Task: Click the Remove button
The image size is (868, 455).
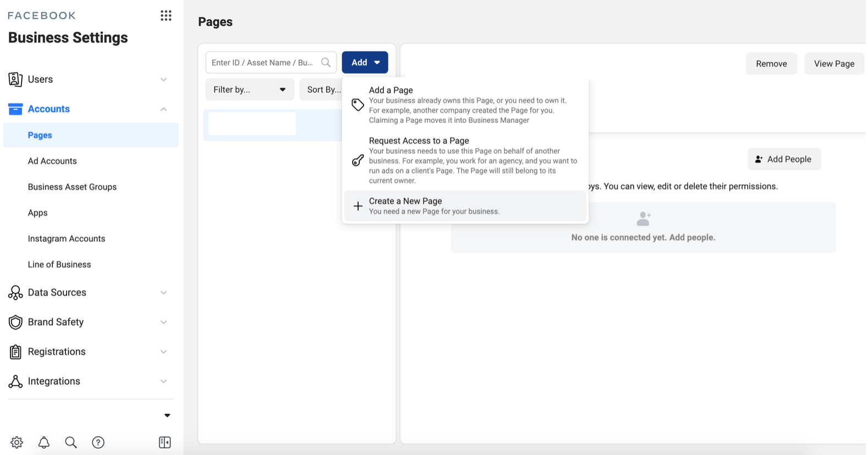Action: pos(771,64)
